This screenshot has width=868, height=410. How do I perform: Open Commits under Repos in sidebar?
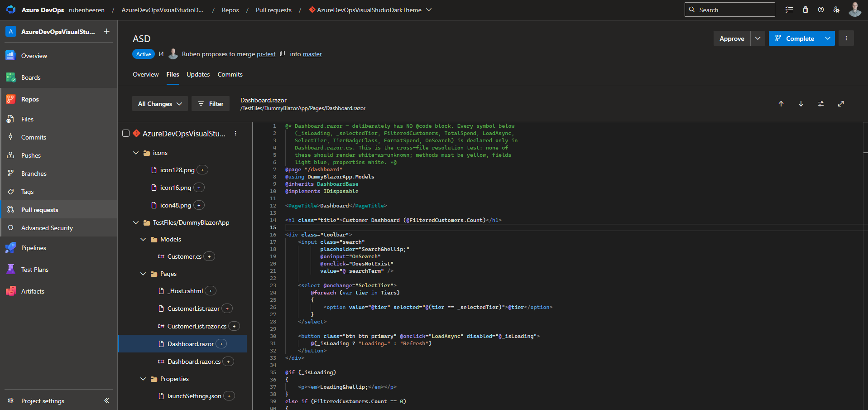coord(59,137)
